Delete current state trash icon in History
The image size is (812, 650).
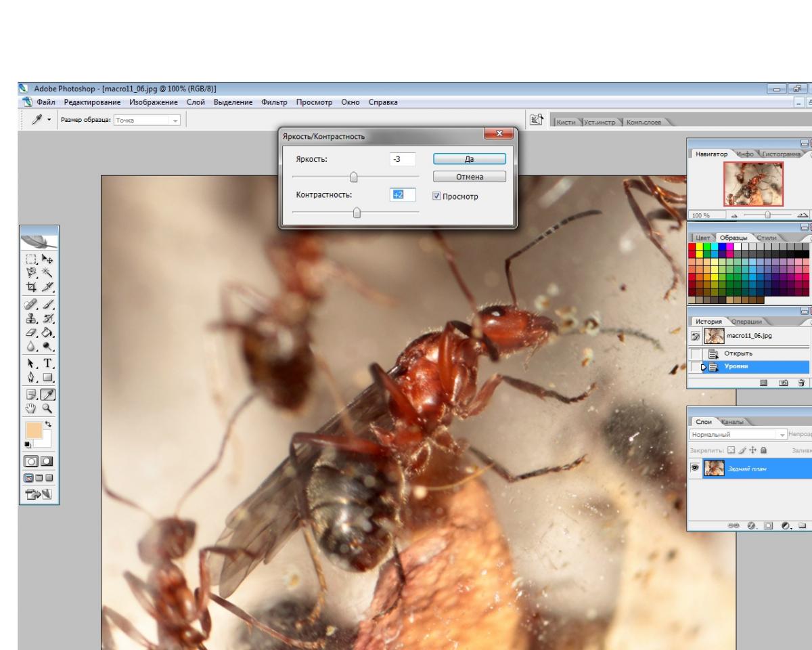pos(801,383)
